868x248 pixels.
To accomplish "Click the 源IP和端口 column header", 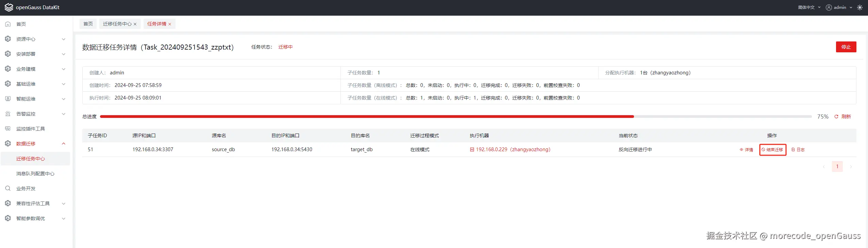I will point(144,136).
